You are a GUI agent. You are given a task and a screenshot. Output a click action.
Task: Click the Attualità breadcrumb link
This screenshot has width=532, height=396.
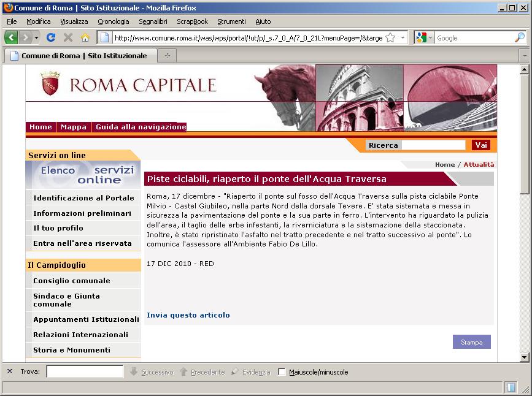(x=479, y=164)
